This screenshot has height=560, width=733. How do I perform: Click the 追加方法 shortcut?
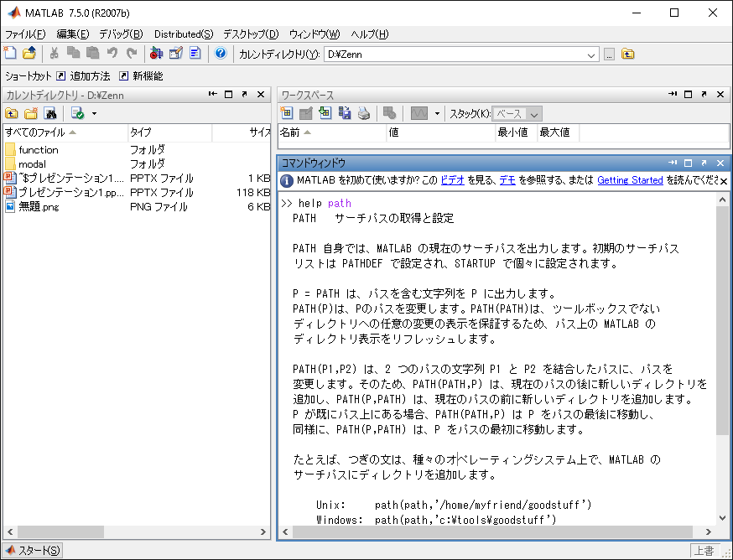tap(84, 75)
